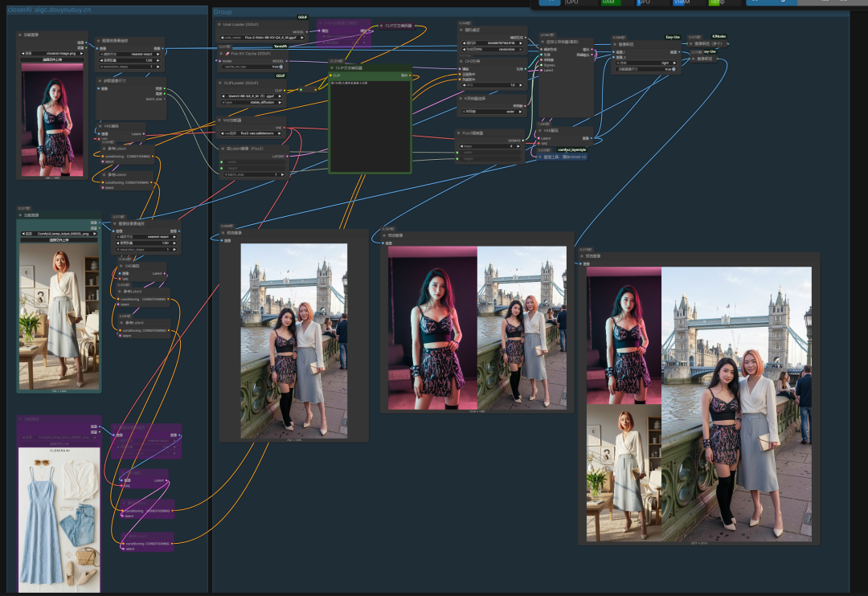Click the collapsed 图像联结 (多个) node
This screenshot has height=596, width=868.
point(708,43)
